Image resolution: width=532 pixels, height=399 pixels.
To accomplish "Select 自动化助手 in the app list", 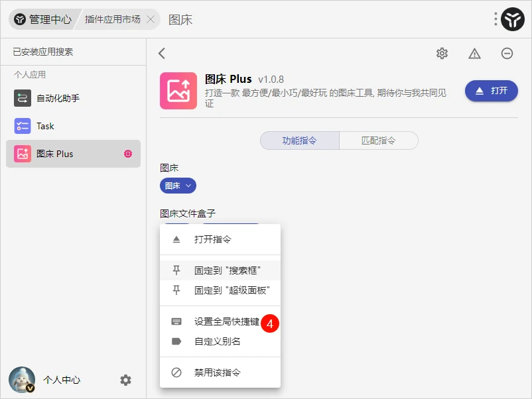I will click(x=73, y=98).
